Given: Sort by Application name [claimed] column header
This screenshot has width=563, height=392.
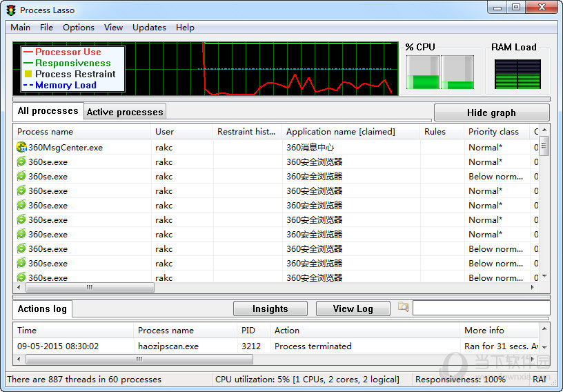Looking at the screenshot, I should (350, 132).
